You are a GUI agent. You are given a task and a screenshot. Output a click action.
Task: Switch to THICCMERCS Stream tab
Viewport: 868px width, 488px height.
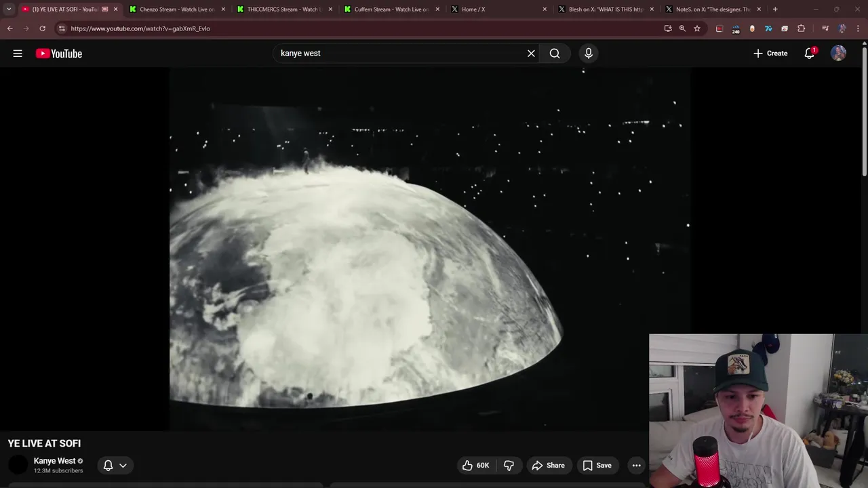coord(283,9)
